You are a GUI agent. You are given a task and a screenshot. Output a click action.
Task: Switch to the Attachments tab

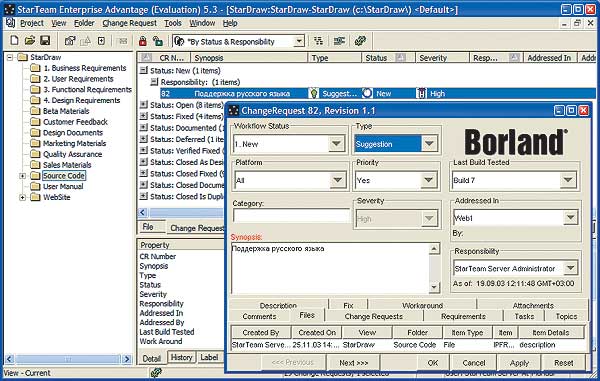click(533, 305)
